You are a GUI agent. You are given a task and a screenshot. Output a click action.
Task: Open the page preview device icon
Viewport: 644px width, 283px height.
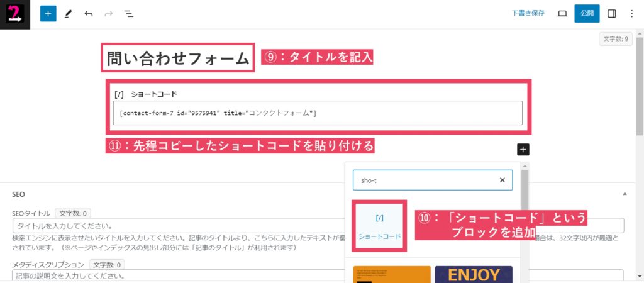click(562, 13)
